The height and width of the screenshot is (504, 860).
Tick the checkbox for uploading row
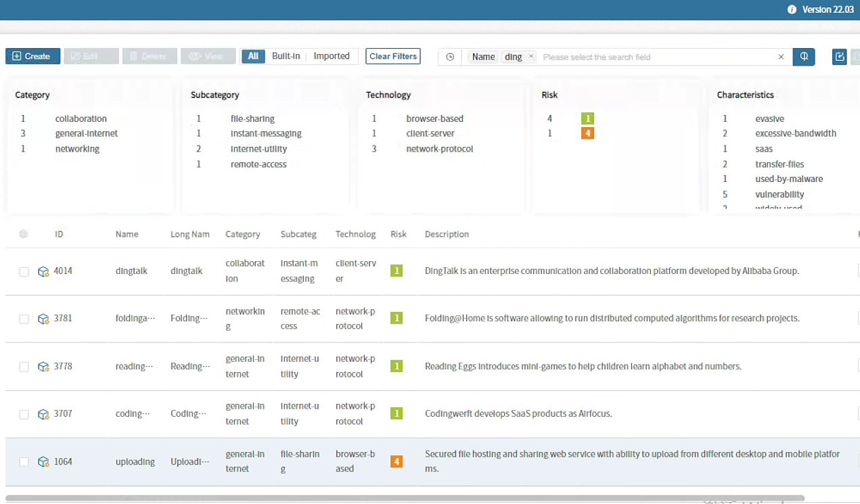coord(24,462)
